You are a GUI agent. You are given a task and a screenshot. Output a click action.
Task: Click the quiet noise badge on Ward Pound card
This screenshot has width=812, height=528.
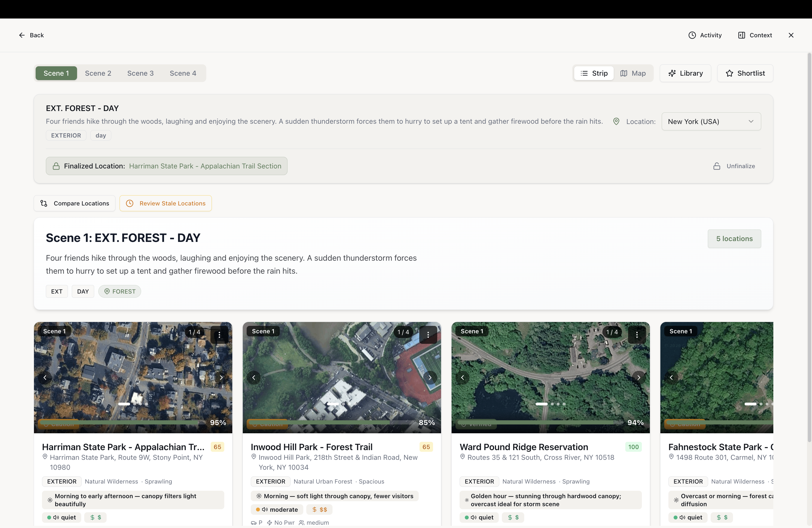pyautogui.click(x=479, y=518)
